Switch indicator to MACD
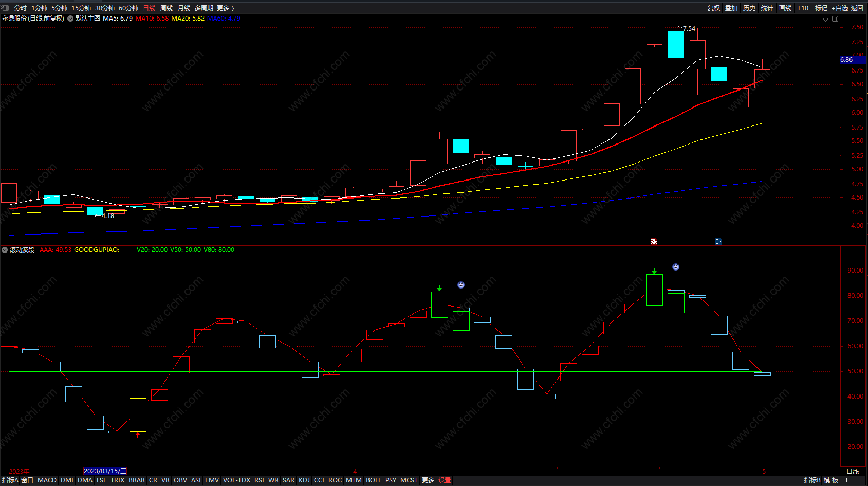This screenshot has width=868, height=486. (x=47, y=480)
